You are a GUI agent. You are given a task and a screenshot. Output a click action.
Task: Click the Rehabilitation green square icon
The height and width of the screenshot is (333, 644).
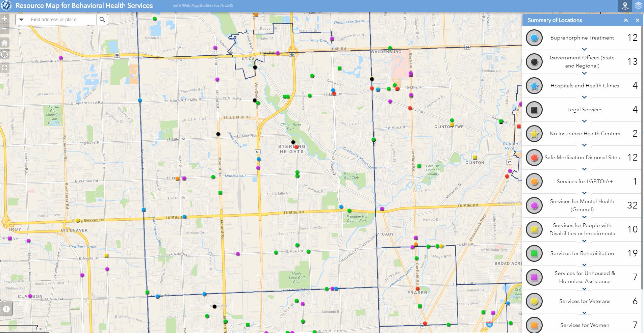[x=534, y=253]
